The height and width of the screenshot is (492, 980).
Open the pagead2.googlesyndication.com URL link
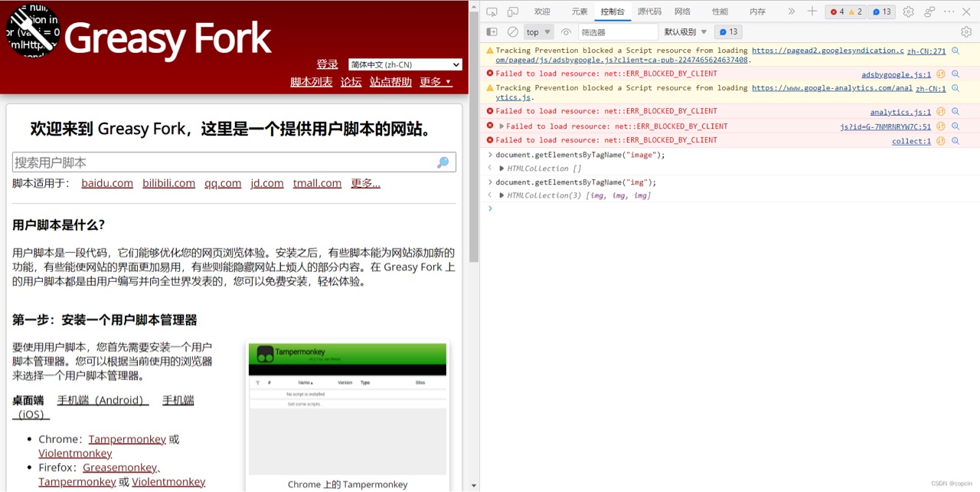(828, 51)
